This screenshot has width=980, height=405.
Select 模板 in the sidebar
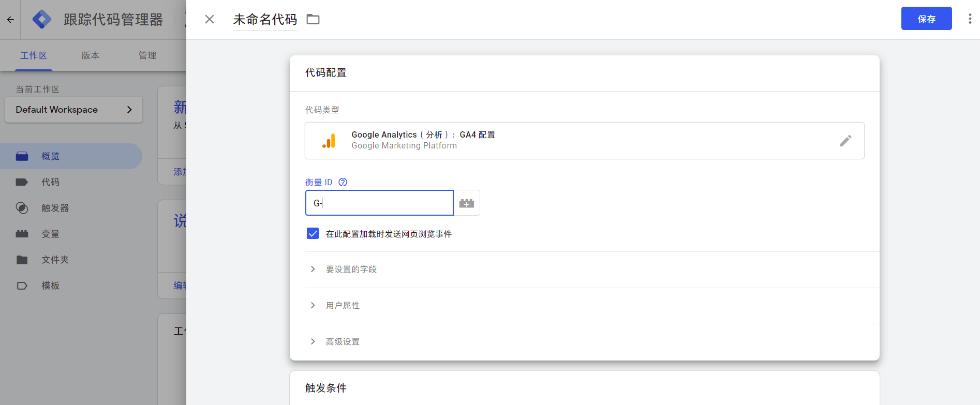point(71,286)
